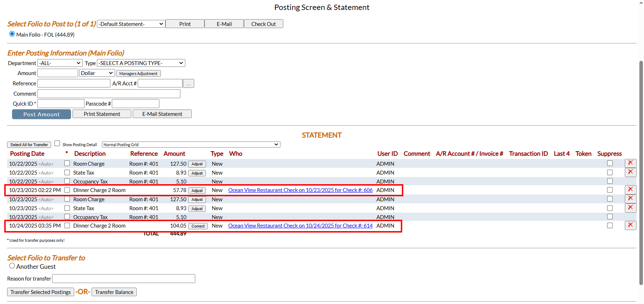
Task: Delete the 10/22/2025 Room Charge posting
Action: tap(631, 163)
